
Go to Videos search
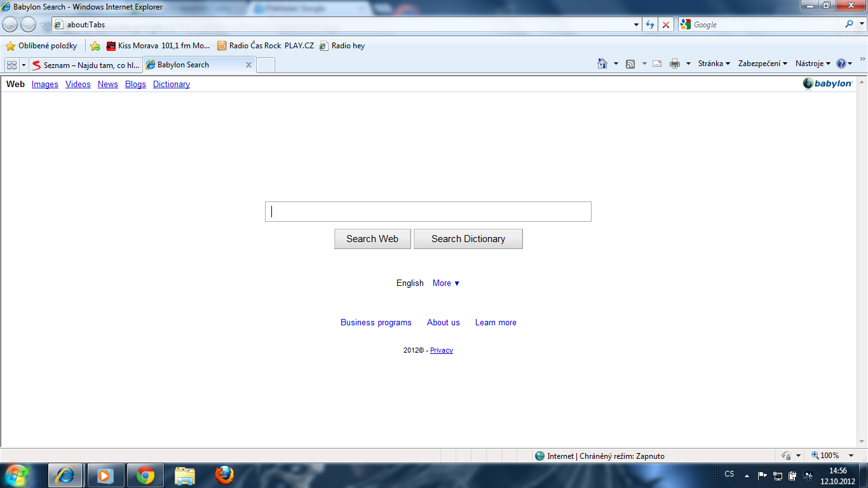point(78,84)
